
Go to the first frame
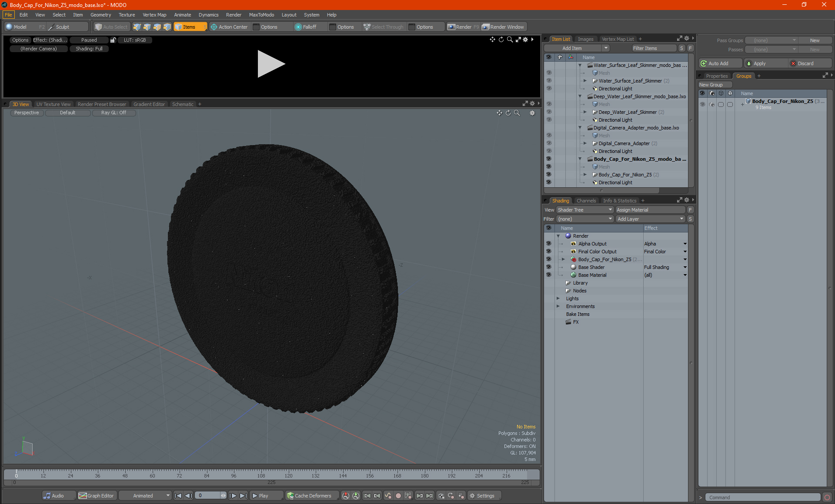click(178, 496)
